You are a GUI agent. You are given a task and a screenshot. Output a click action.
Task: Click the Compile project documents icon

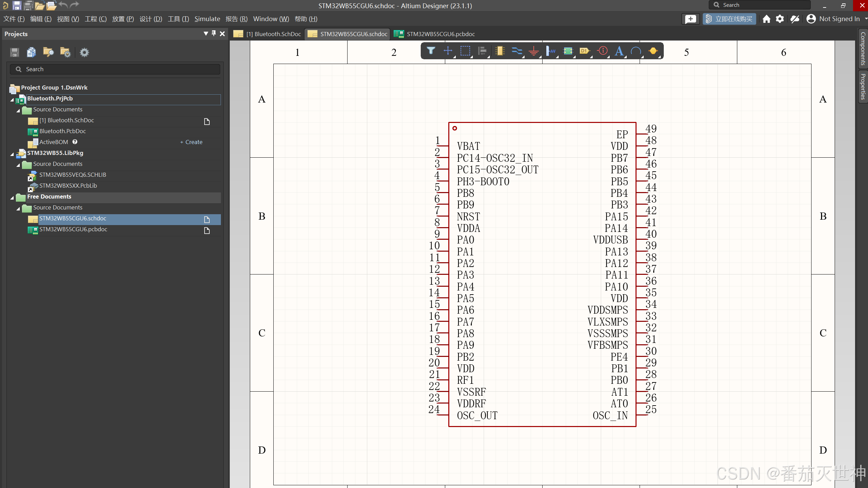click(x=31, y=52)
